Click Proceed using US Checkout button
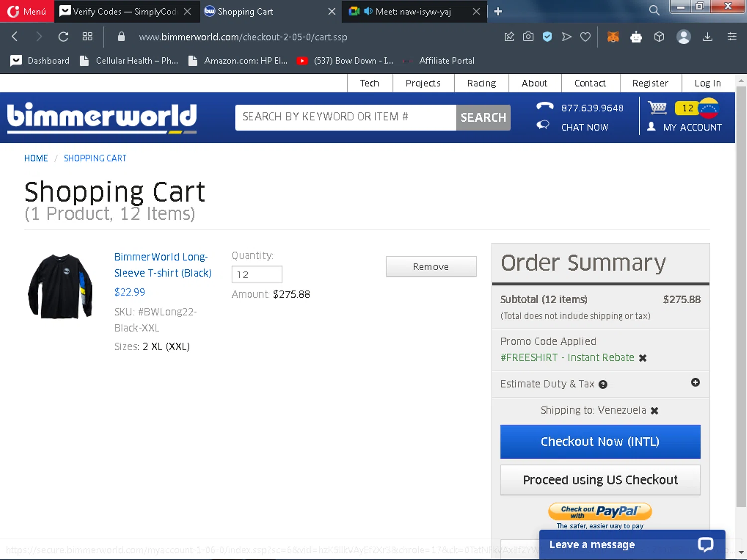 (x=601, y=480)
